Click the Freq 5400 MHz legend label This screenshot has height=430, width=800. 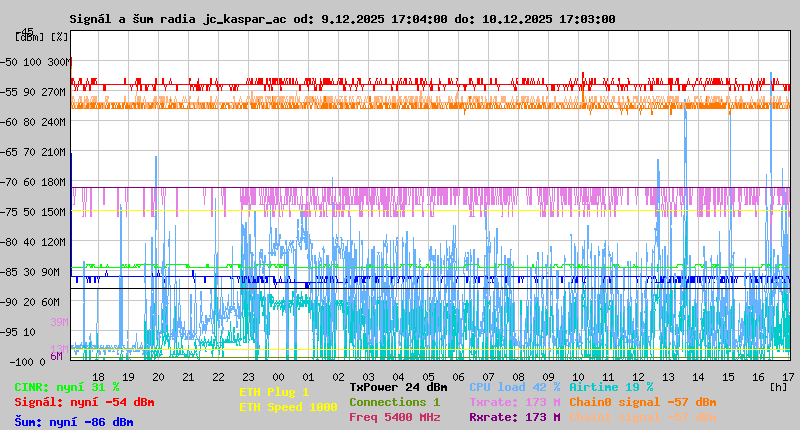pyautogui.click(x=394, y=417)
